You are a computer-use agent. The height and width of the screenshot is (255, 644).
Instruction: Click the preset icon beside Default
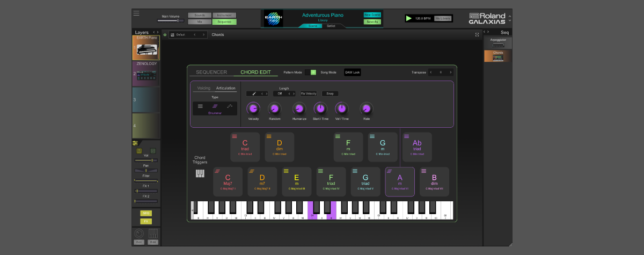[x=172, y=35]
